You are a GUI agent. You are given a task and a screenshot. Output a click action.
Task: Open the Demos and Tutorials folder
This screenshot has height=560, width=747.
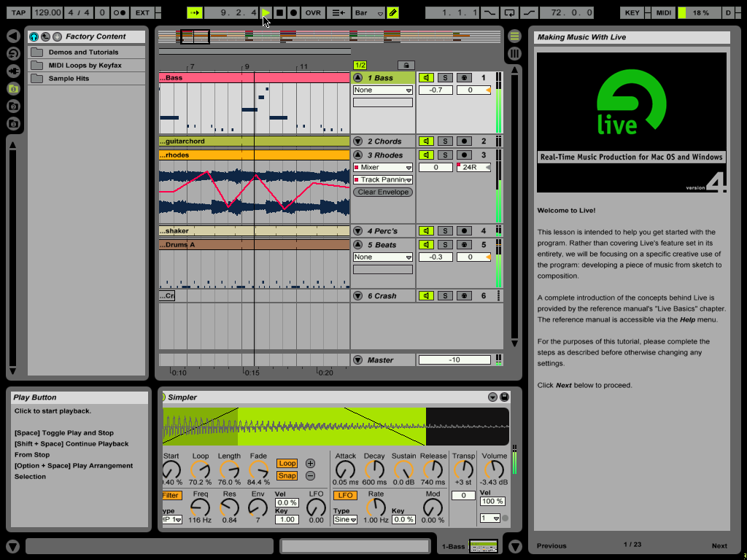click(x=87, y=52)
